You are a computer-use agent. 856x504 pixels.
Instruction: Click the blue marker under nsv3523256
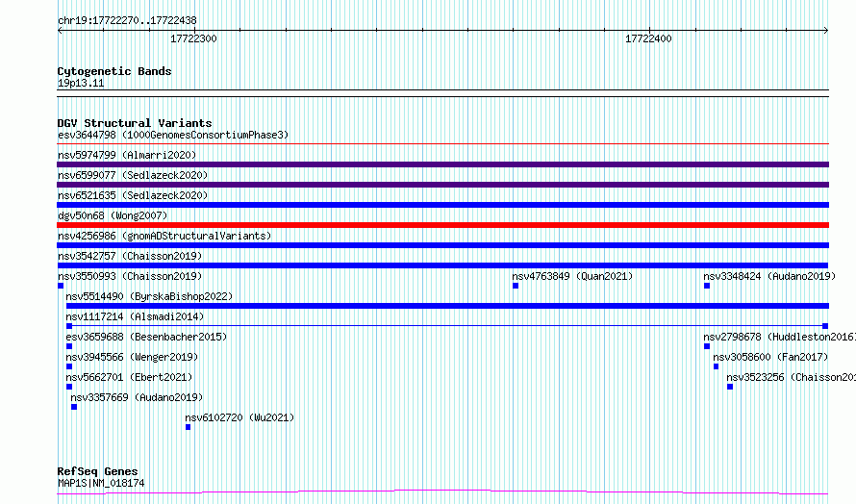(730, 387)
